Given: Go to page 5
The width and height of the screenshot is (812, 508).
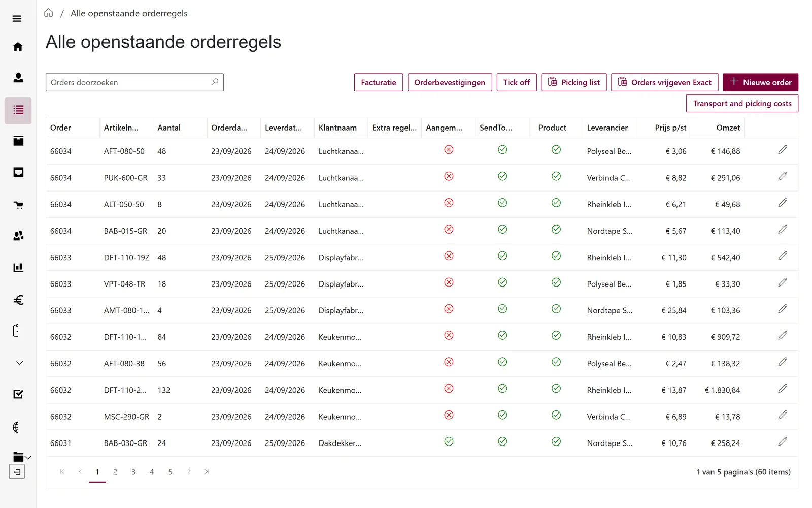Looking at the screenshot, I should pyautogui.click(x=170, y=472).
